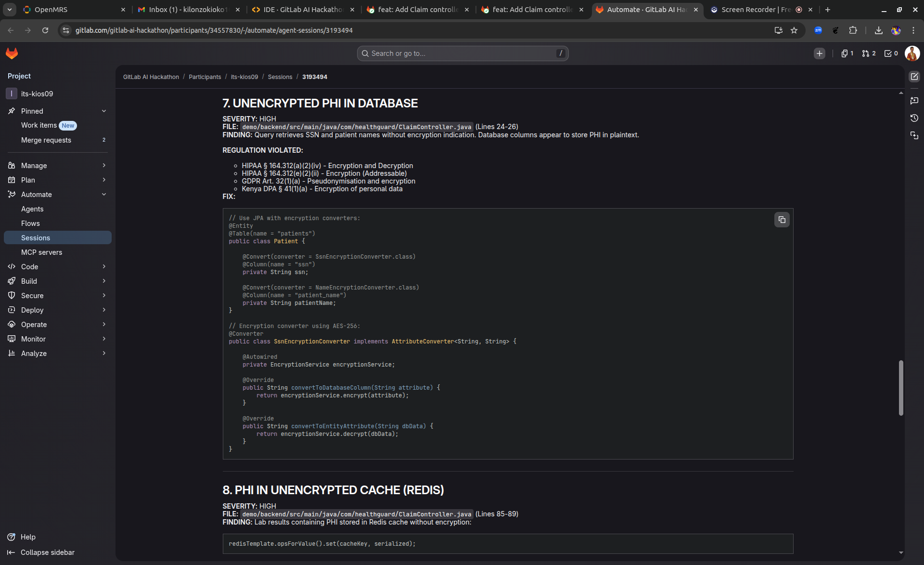This screenshot has width=924, height=565.
Task: Click the user avatar in header
Action: pos(912,53)
